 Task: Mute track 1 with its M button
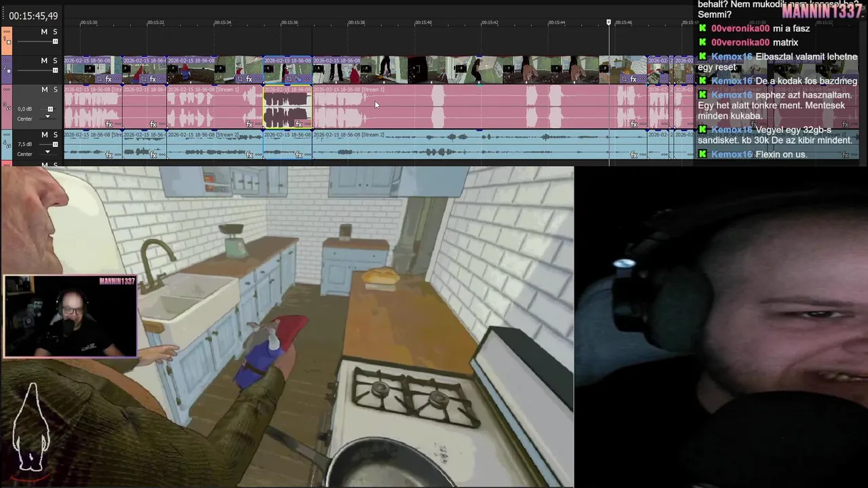(44, 32)
